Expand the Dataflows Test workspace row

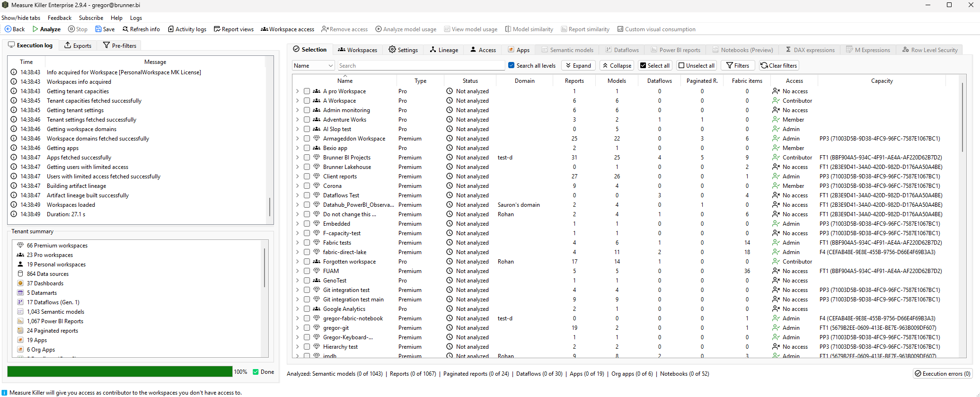click(297, 195)
